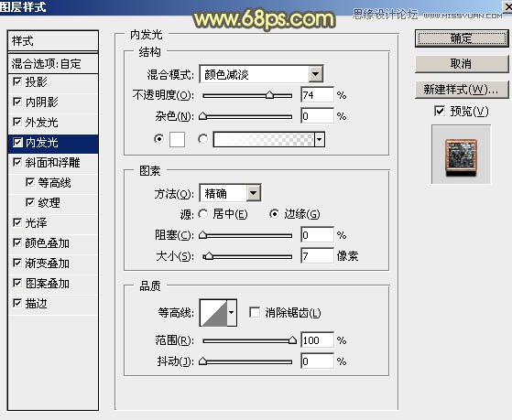Click the 不透明度 opacity slider handle

[269, 94]
